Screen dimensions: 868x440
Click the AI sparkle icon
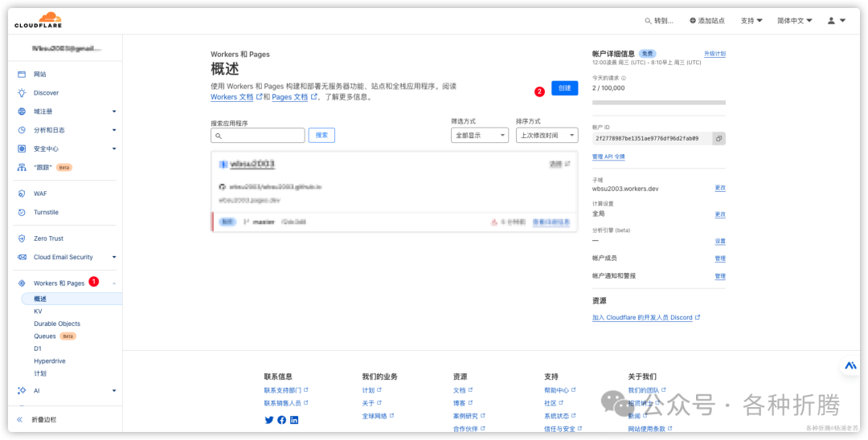click(22, 391)
